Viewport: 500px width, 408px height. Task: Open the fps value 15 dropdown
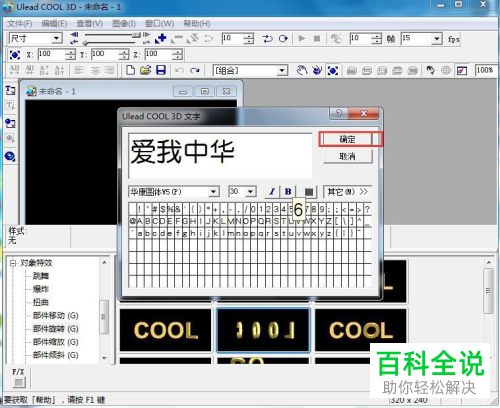pyautogui.click(x=437, y=39)
